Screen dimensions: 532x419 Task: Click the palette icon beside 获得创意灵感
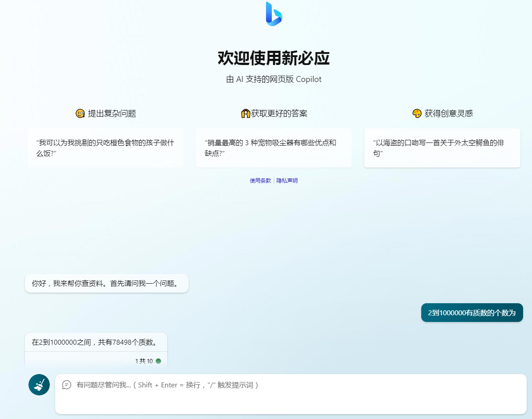click(x=416, y=113)
